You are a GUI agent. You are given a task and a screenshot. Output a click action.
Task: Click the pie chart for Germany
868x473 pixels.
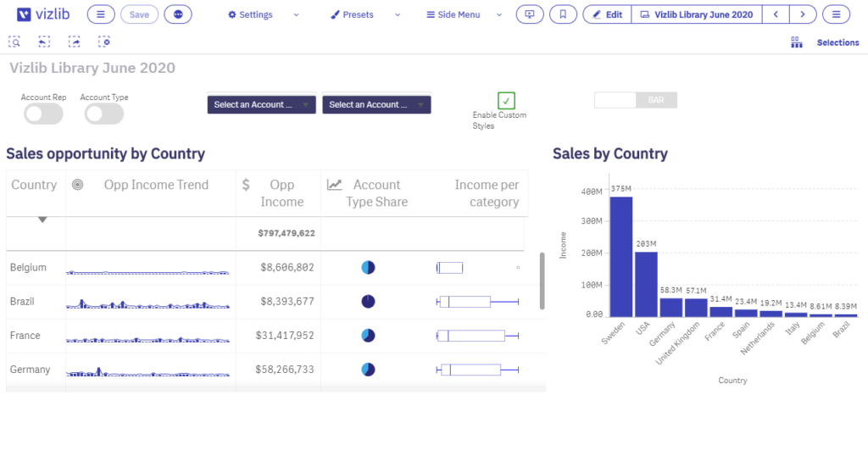(368, 370)
